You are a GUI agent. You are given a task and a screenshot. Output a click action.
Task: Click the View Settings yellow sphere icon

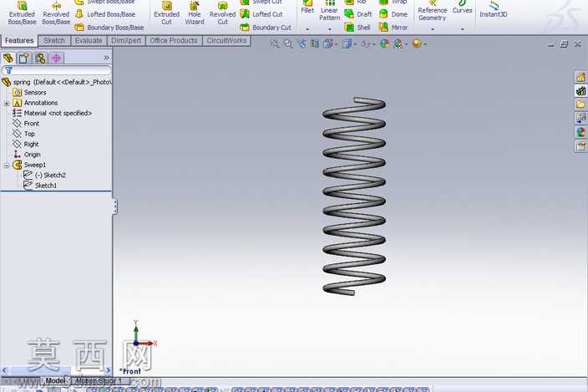417,44
